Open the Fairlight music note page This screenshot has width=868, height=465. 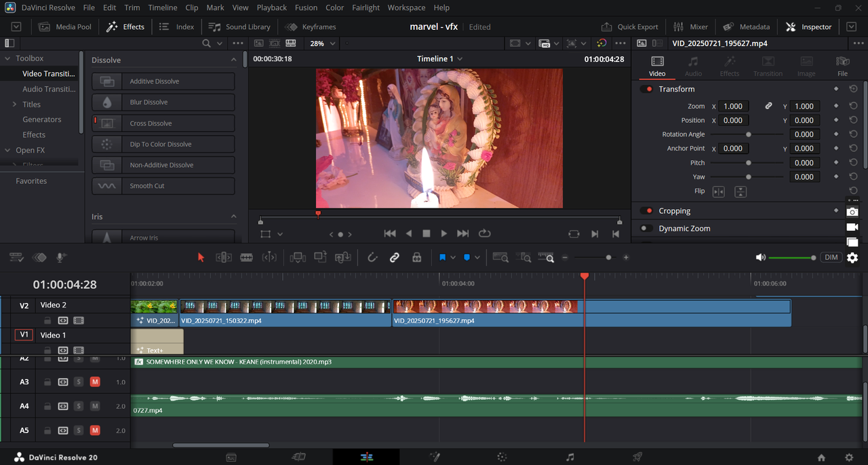[570, 457]
